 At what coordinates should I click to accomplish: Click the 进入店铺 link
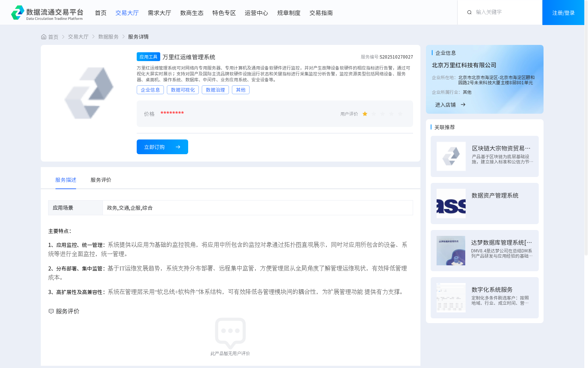point(445,105)
